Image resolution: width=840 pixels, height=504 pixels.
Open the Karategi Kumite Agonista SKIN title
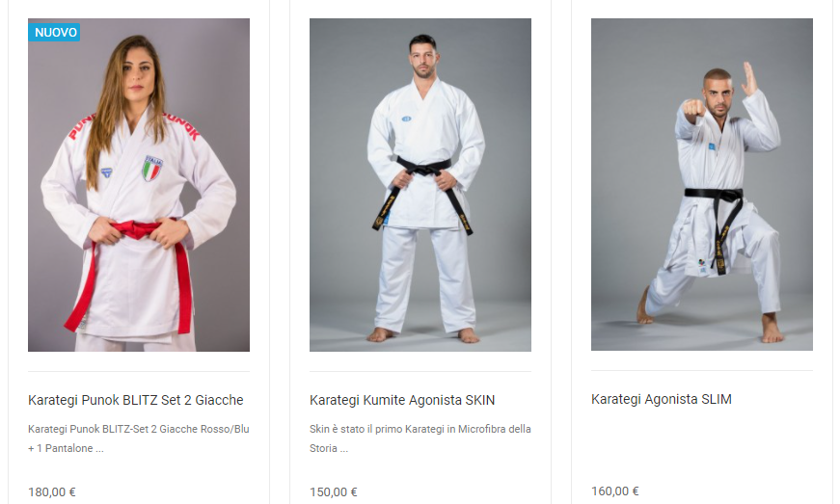[402, 400]
